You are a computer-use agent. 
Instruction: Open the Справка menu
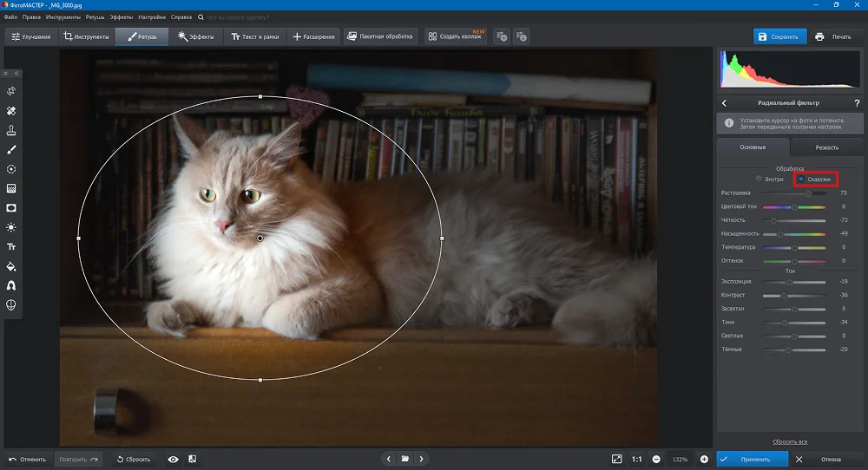[x=181, y=17]
